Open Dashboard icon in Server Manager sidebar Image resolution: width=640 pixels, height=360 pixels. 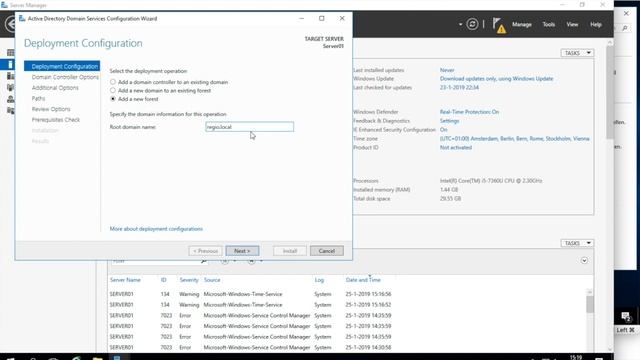pos(11,53)
